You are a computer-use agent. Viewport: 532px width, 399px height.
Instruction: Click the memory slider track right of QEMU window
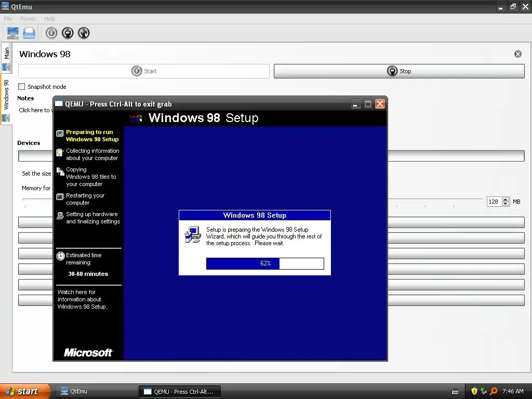pos(435,199)
